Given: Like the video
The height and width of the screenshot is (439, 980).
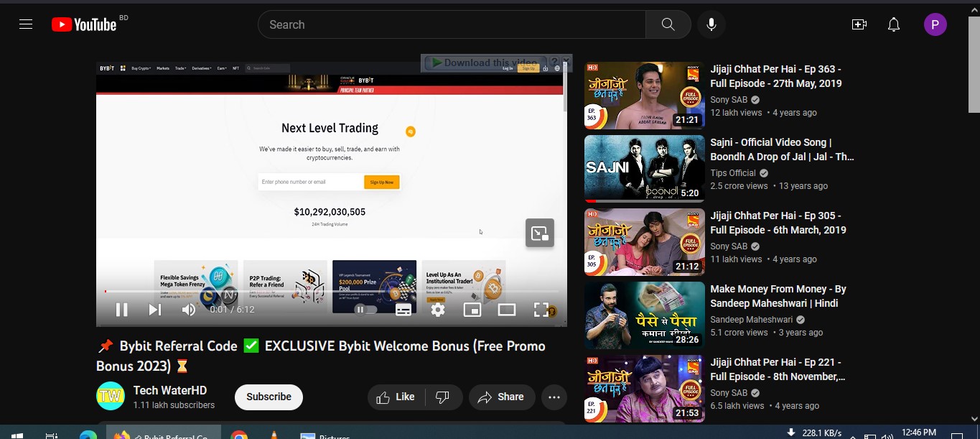Looking at the screenshot, I should pyautogui.click(x=396, y=397).
